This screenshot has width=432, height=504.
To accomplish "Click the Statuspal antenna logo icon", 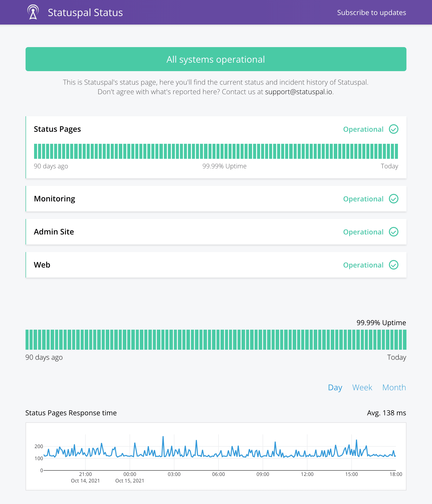I will coord(33,12).
